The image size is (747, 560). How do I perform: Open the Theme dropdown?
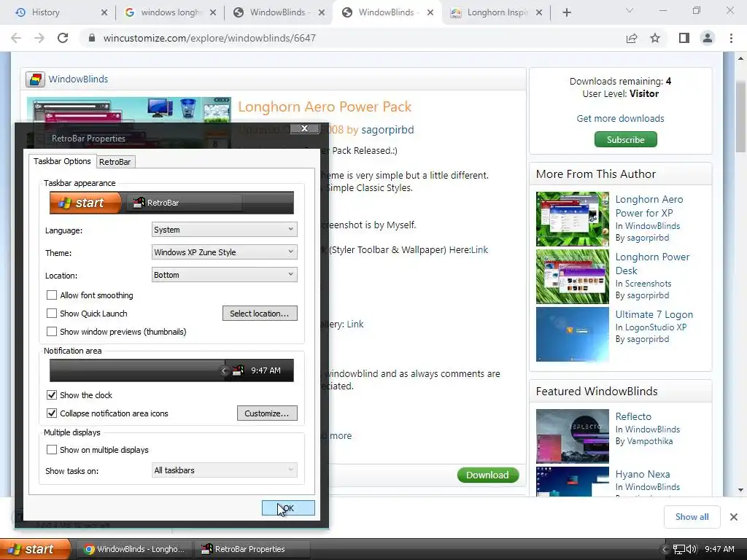(225, 252)
